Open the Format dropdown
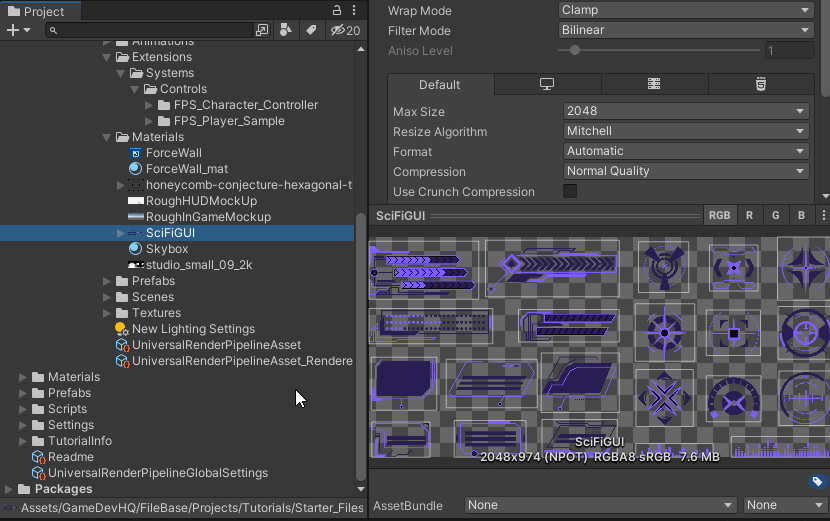The image size is (830, 521). click(x=686, y=151)
